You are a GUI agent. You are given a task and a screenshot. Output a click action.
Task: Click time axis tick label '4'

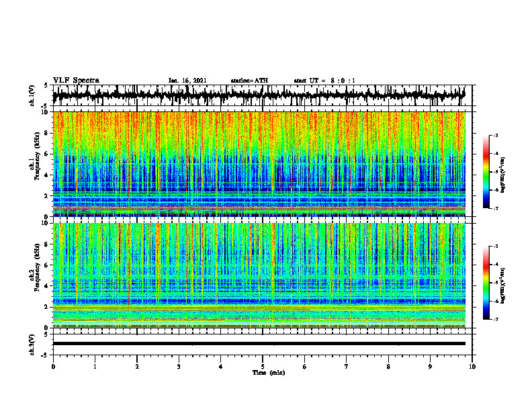pos(221,367)
